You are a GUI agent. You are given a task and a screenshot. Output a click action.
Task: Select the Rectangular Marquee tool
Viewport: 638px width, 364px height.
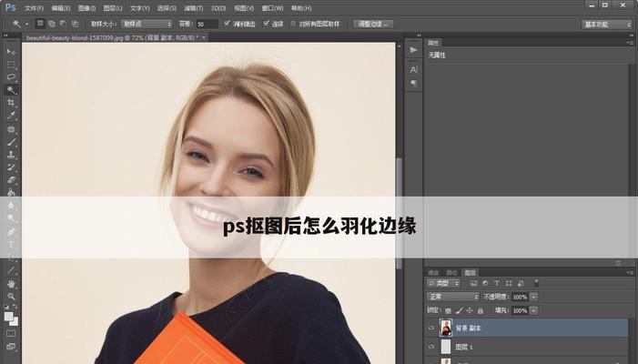[x=11, y=65]
